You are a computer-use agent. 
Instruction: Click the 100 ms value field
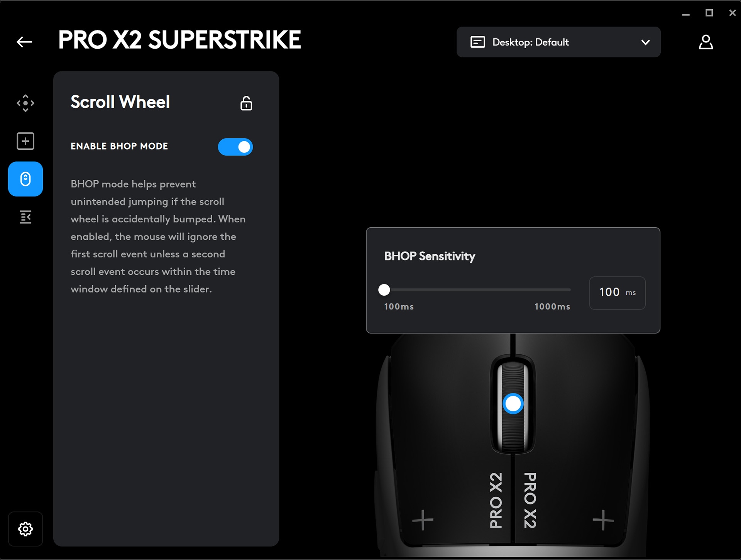[617, 293]
